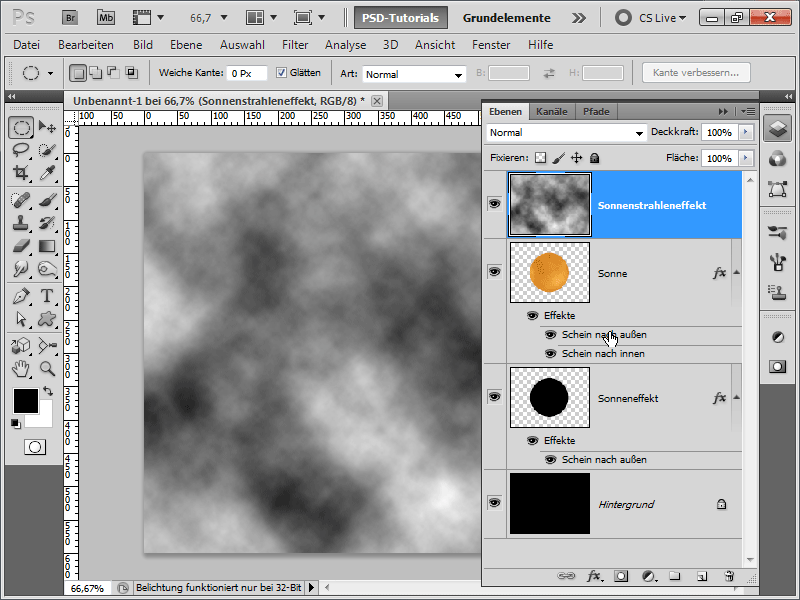
Task: Create a new adjustment layer icon
Action: (648, 576)
